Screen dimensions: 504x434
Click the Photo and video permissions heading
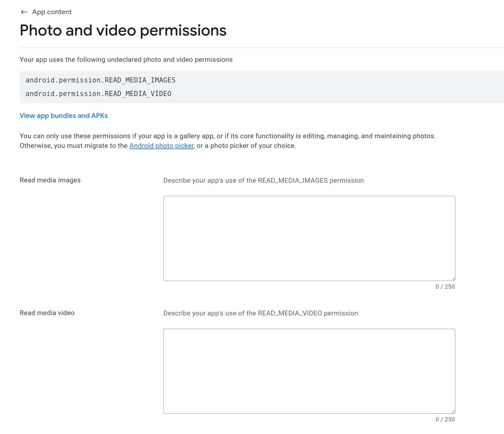[123, 31]
